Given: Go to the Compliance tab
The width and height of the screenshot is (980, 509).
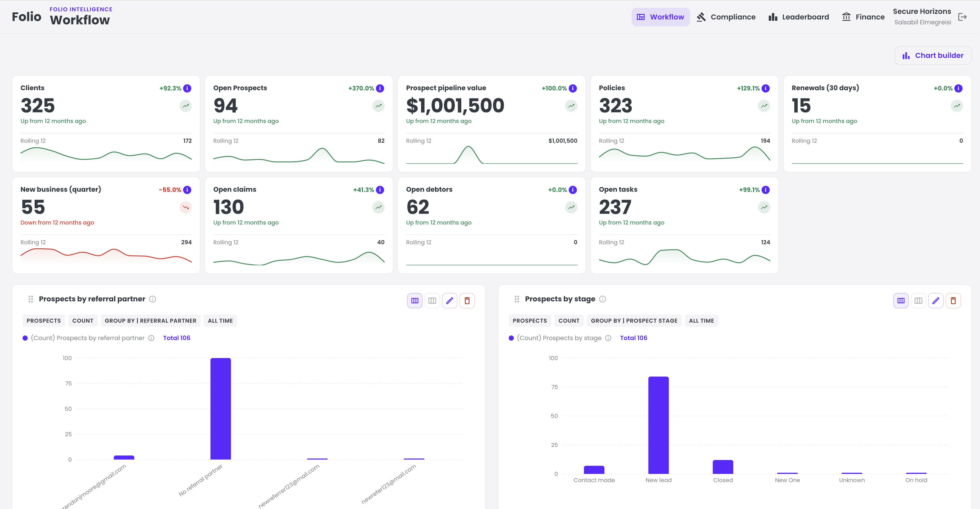Looking at the screenshot, I should (726, 17).
